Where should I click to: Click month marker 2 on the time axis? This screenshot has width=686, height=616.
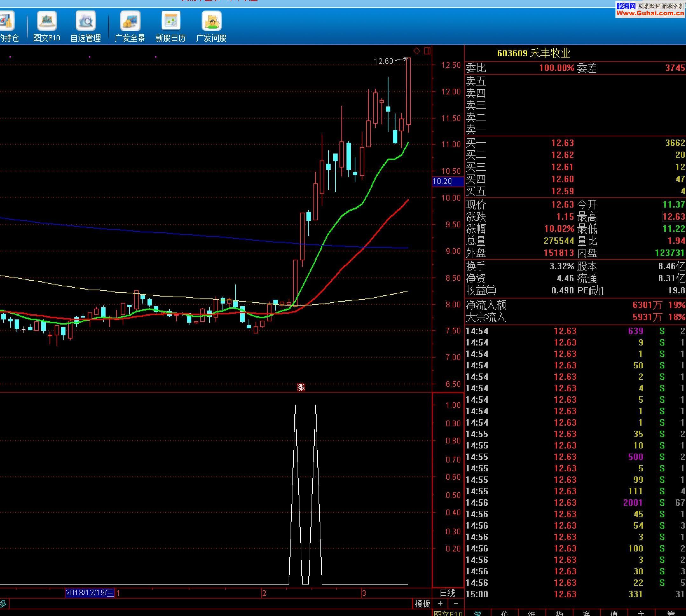click(264, 593)
